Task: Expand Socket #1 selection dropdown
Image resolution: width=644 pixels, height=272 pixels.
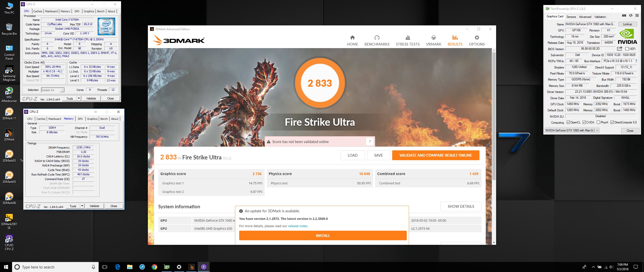Action: pyautogui.click(x=62, y=90)
